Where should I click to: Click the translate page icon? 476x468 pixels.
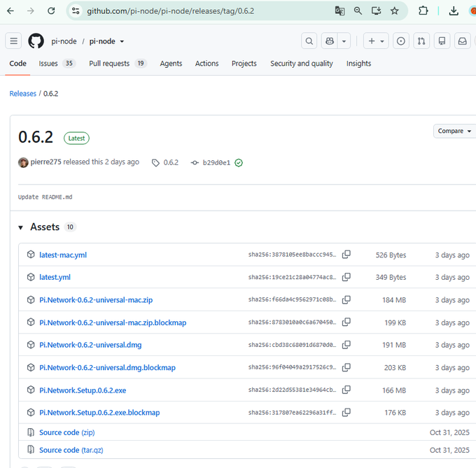pos(339,11)
